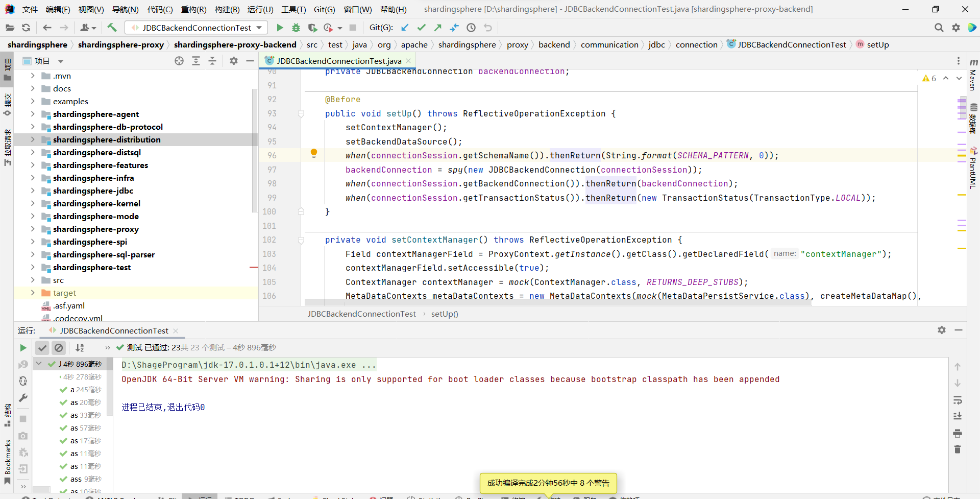Go to next highlighted warning arrow

tap(959, 78)
